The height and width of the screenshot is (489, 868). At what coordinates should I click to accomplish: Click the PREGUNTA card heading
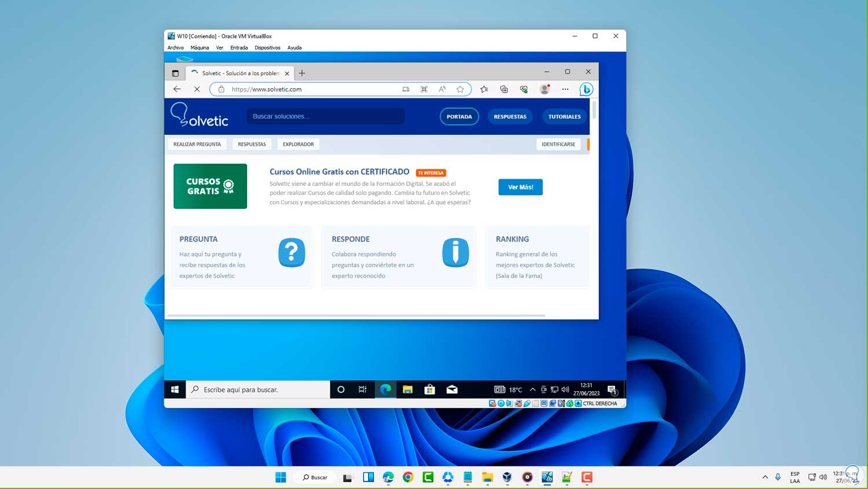coord(198,239)
